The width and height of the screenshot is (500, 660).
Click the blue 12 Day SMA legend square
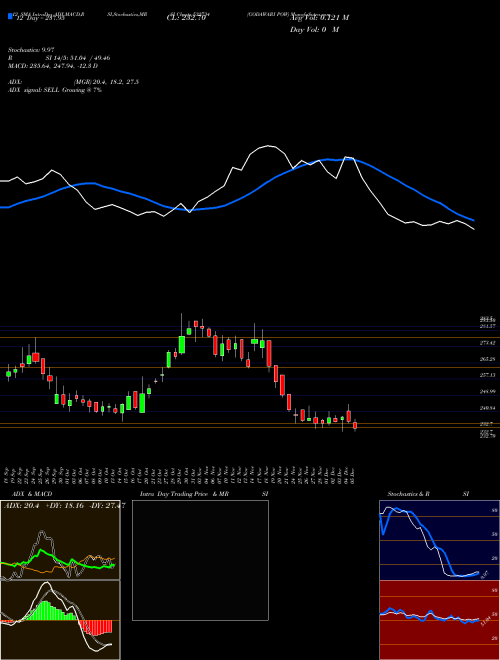pos(10,16)
